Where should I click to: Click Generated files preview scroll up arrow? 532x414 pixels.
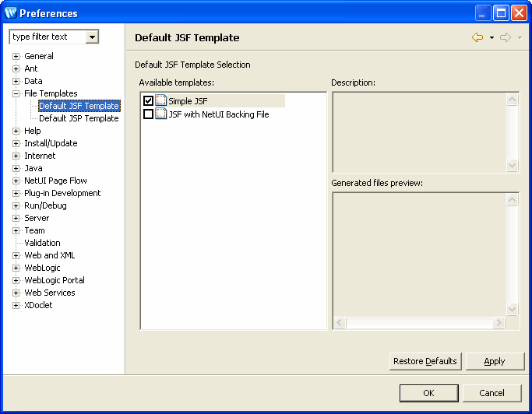pyautogui.click(x=512, y=199)
